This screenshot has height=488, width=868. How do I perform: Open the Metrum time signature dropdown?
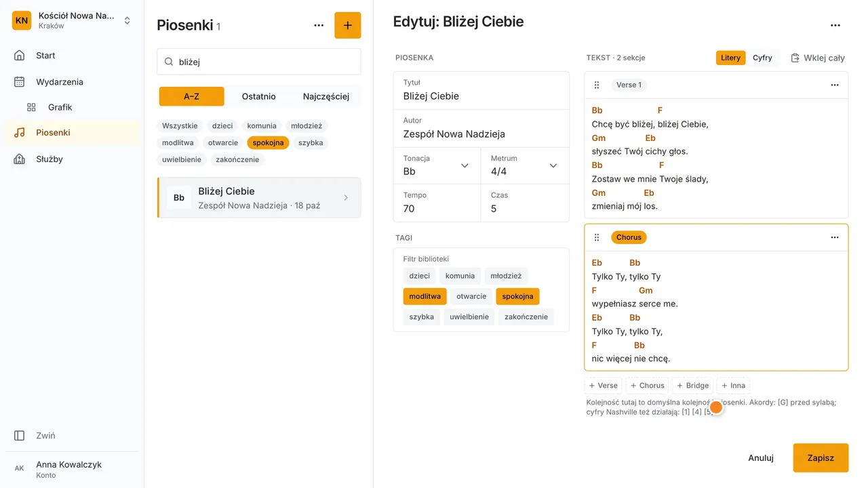click(526, 165)
